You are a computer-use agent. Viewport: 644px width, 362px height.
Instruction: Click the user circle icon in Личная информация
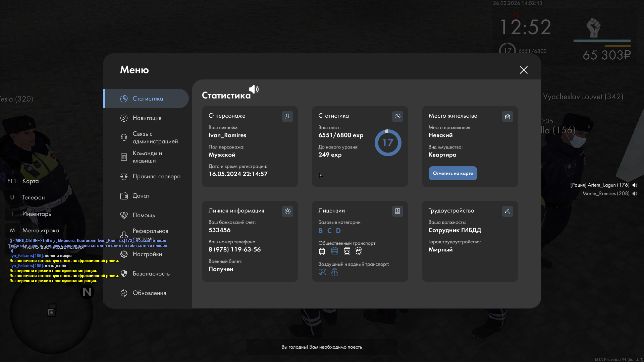(287, 211)
